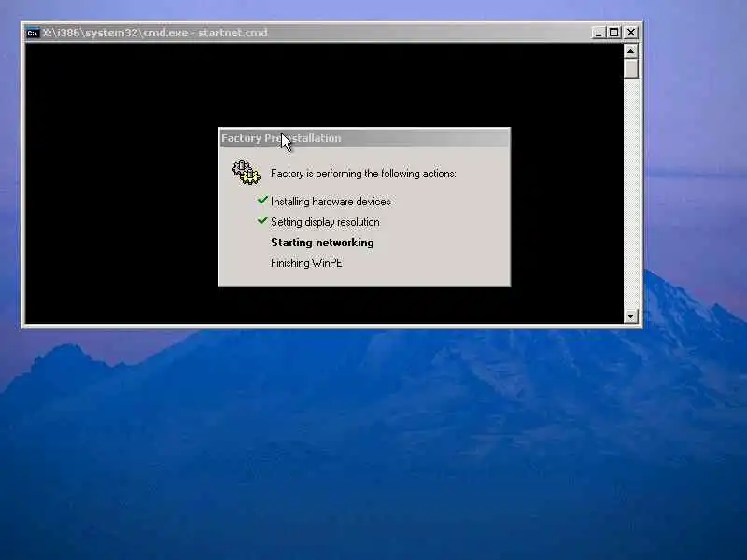747x560 pixels.
Task: Click the Factory Preinstallation dialog title bar
Action: tap(364, 138)
